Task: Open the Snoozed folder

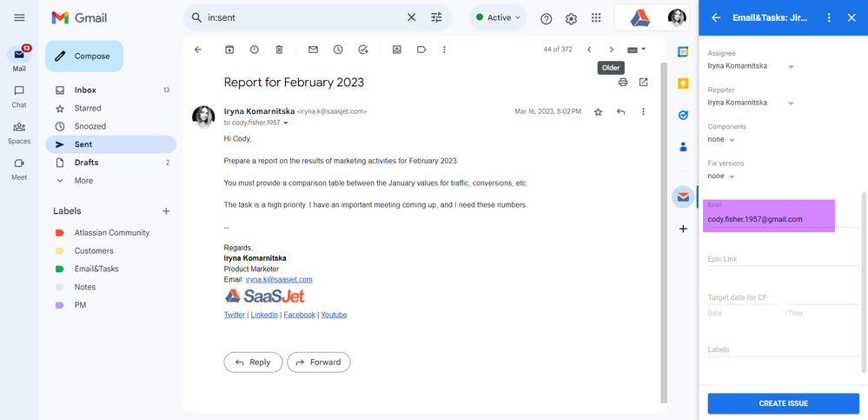Action: click(x=110, y=126)
